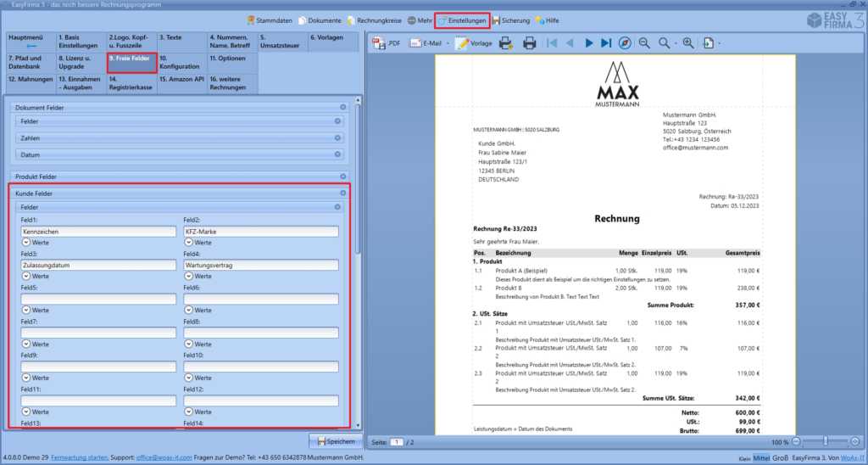Open the Stammdaten menu
868x465 pixels.
[x=271, y=20]
